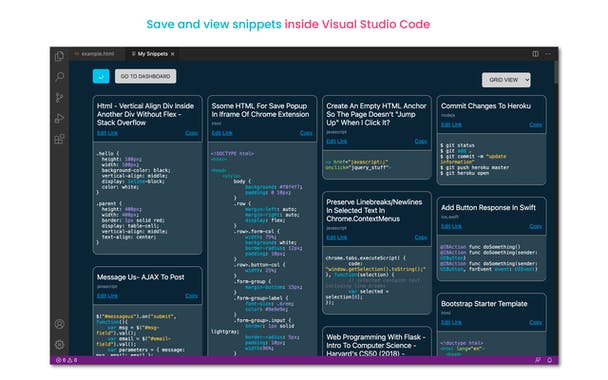The height and width of the screenshot is (380, 608).
Task: Open the GRID VIEW dropdown
Action: click(506, 80)
